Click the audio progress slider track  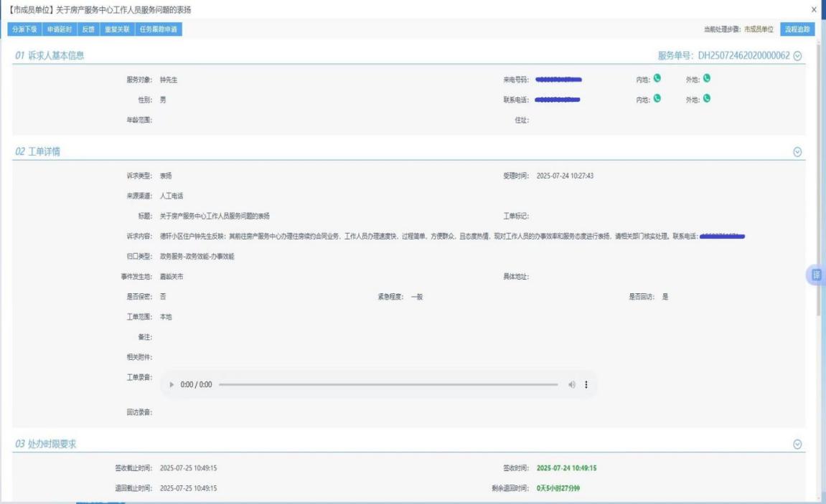coord(388,385)
